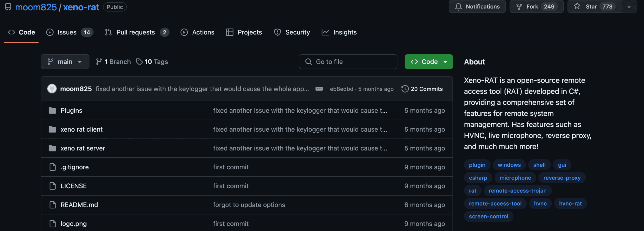Click the LICENSE file icon
Screen dimensions: 644x231
pyautogui.click(x=52, y=186)
